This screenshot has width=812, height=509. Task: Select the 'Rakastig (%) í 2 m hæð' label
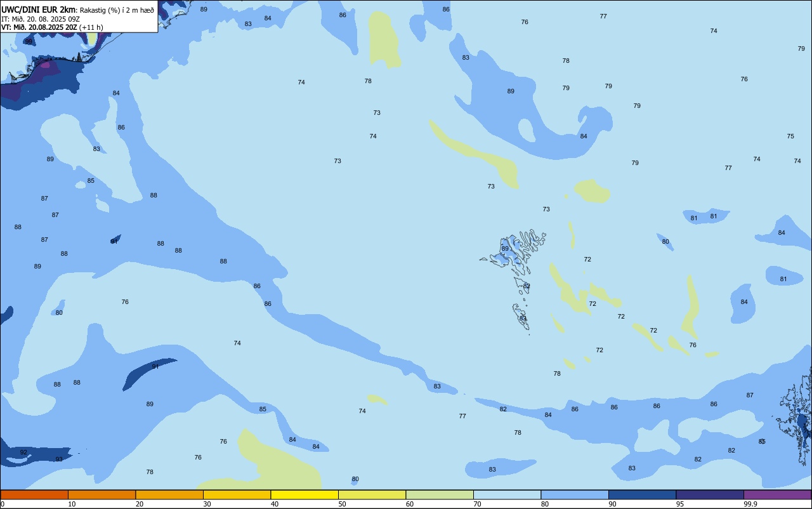[117, 10]
